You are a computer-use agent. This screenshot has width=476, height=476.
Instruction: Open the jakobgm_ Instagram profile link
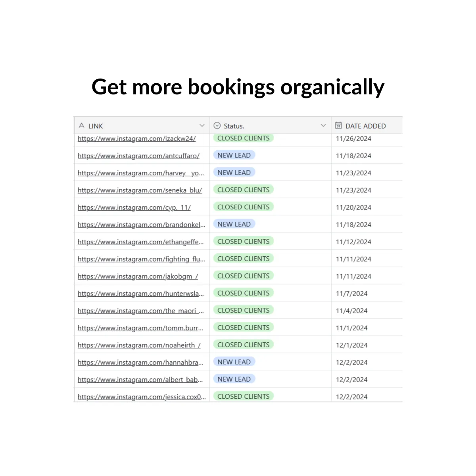click(x=138, y=276)
